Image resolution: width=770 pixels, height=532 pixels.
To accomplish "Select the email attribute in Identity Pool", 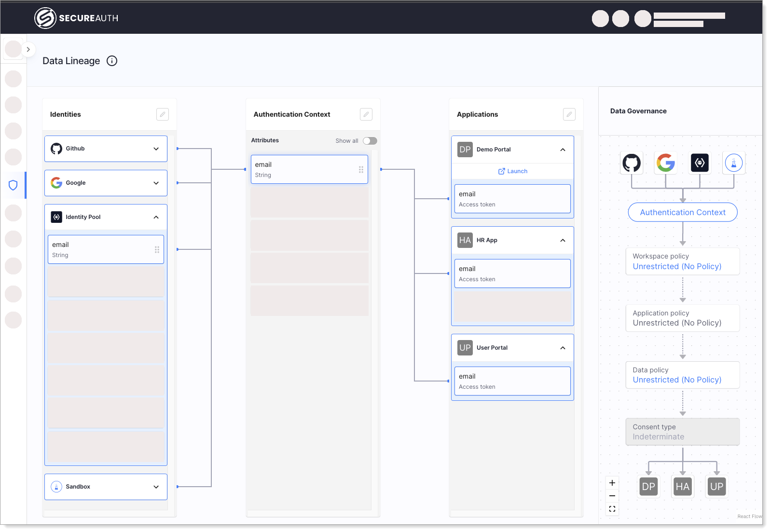I will [x=106, y=249].
